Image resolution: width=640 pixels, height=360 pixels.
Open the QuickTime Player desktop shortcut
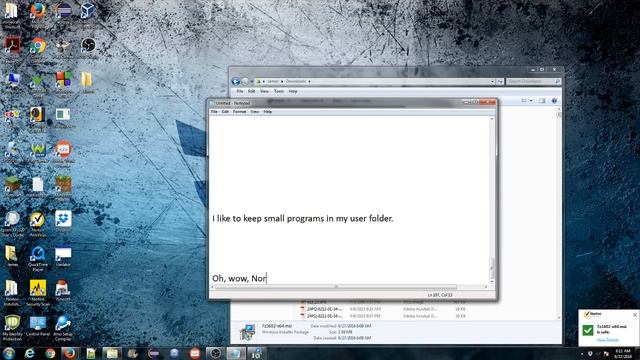click(38, 254)
